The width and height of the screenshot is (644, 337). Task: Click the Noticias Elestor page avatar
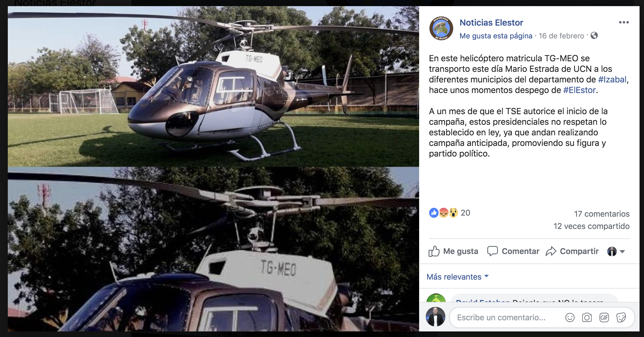(441, 28)
